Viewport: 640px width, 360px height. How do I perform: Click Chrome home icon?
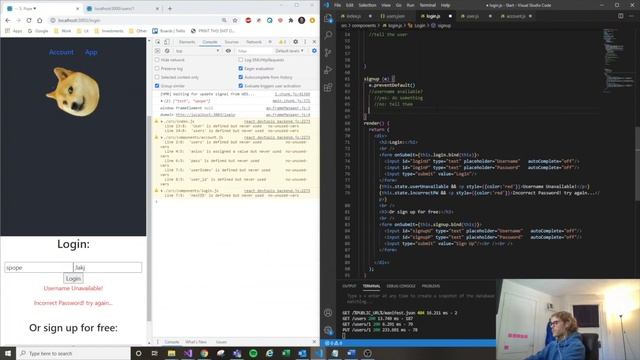coord(40,20)
